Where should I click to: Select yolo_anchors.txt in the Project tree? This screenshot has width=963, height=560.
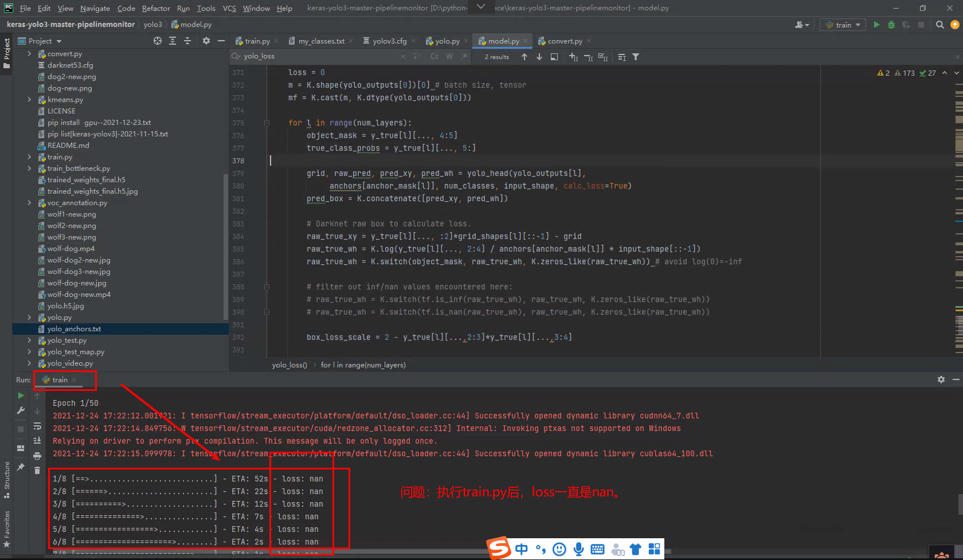(x=74, y=328)
